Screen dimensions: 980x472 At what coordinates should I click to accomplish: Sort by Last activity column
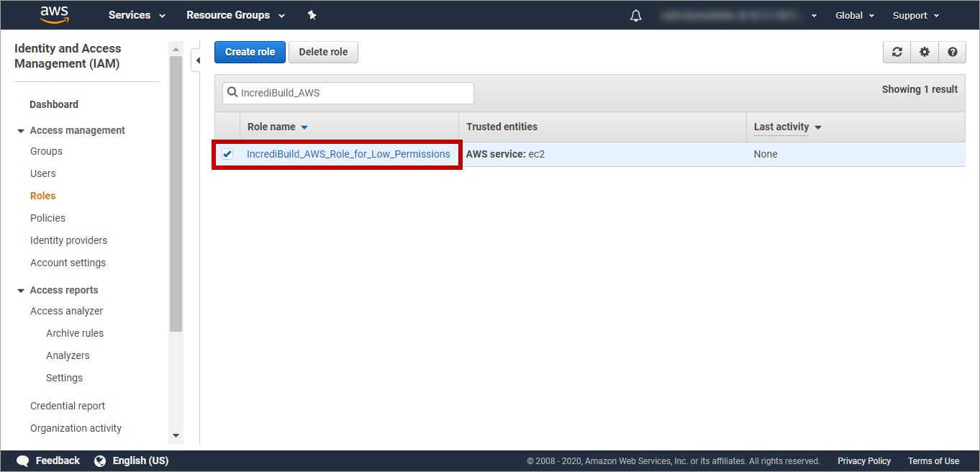(x=787, y=127)
